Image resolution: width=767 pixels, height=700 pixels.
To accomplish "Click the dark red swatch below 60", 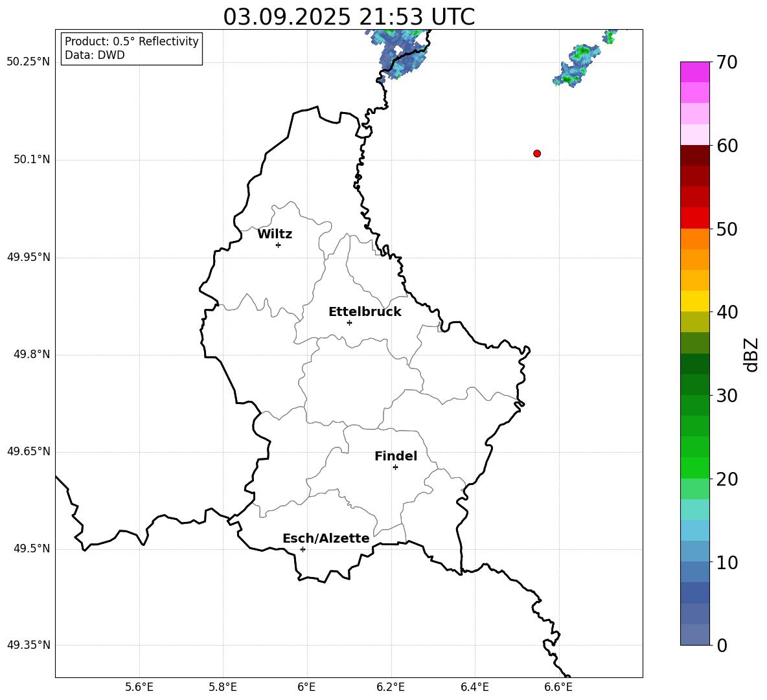I will [x=694, y=155].
